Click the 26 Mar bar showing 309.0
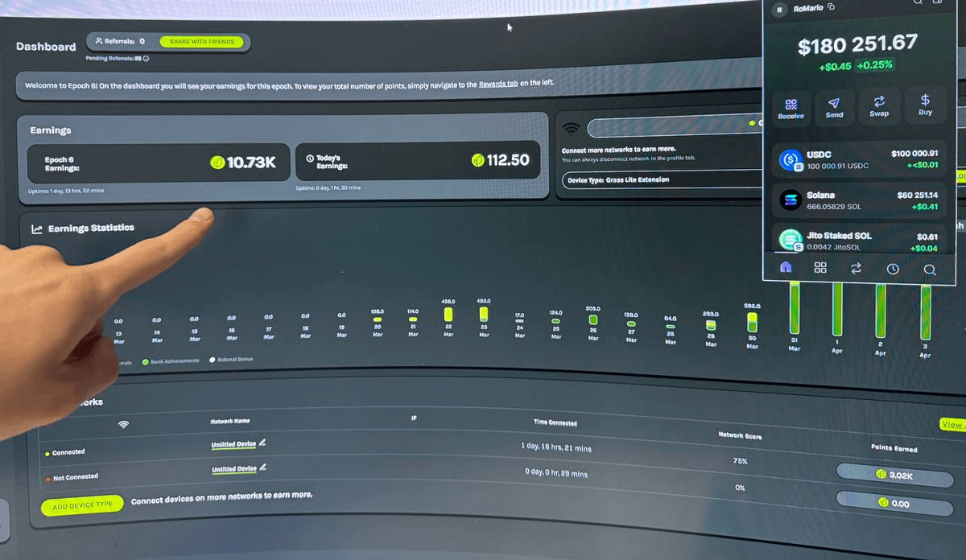This screenshot has height=560, width=966. point(592,319)
